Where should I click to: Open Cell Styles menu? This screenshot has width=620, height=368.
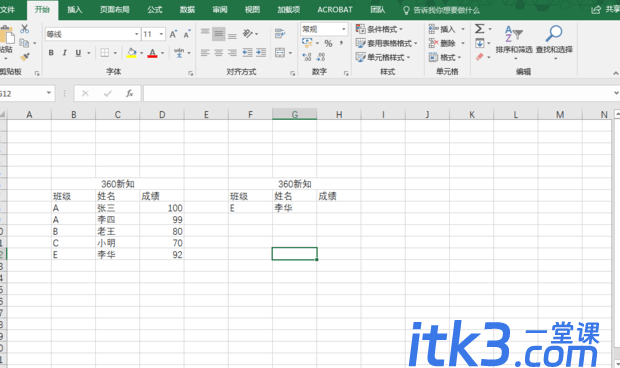[383, 58]
